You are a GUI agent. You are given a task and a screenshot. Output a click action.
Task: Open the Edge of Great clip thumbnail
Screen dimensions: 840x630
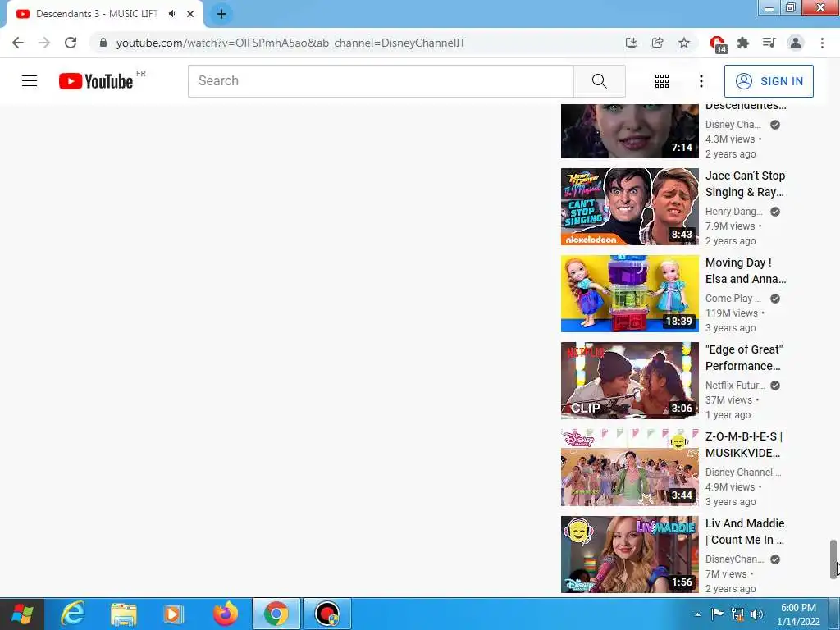click(629, 381)
